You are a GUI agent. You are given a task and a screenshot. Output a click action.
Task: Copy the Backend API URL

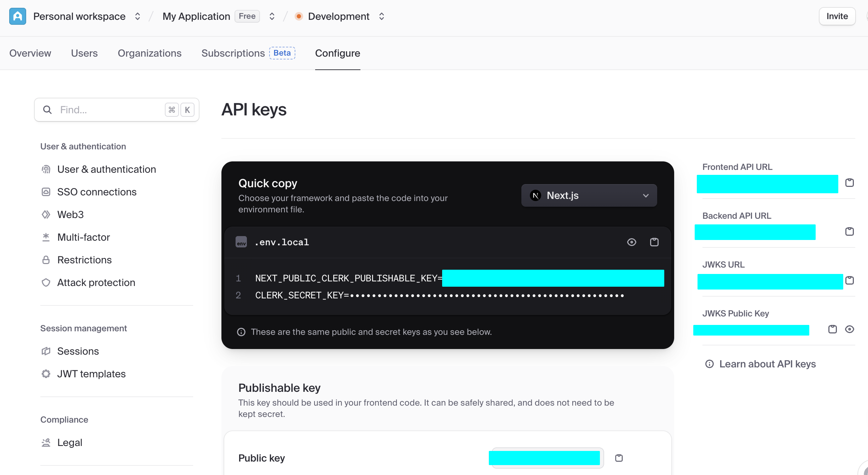tap(849, 231)
